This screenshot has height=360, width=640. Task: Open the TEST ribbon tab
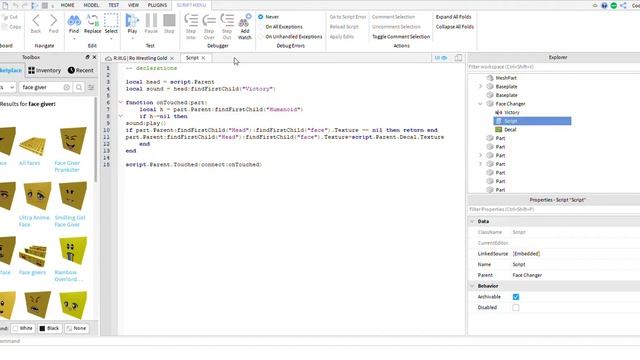pos(113,5)
